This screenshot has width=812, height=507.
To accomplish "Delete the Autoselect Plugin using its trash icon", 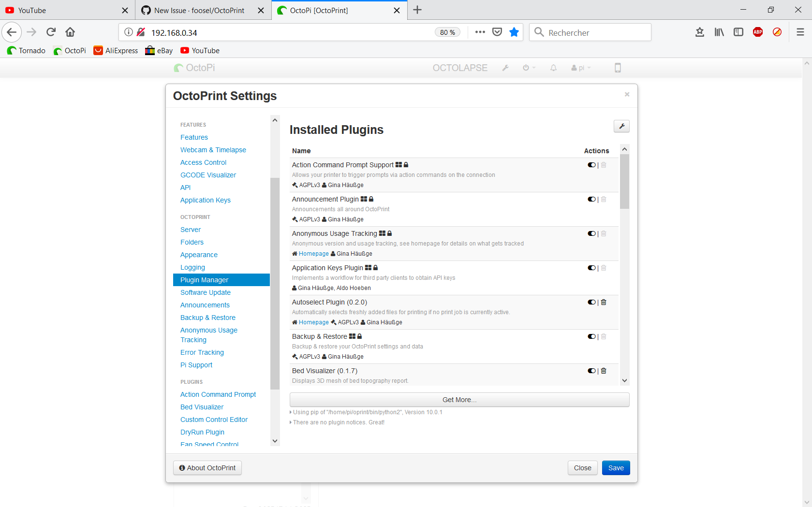I will (x=603, y=302).
